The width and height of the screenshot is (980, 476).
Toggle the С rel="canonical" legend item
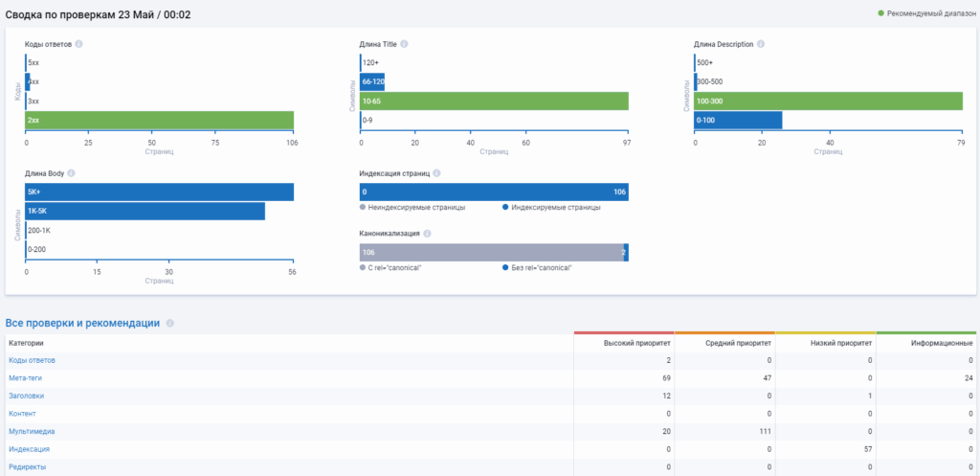(x=394, y=267)
